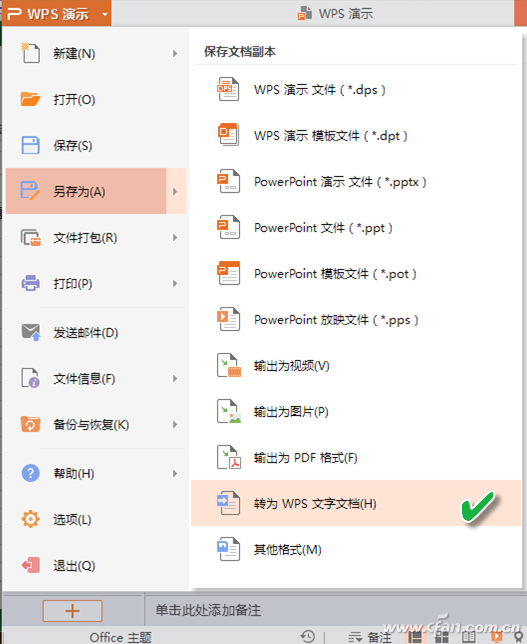Click the 选项 gear icon
The height and width of the screenshot is (644, 527).
(x=30, y=519)
